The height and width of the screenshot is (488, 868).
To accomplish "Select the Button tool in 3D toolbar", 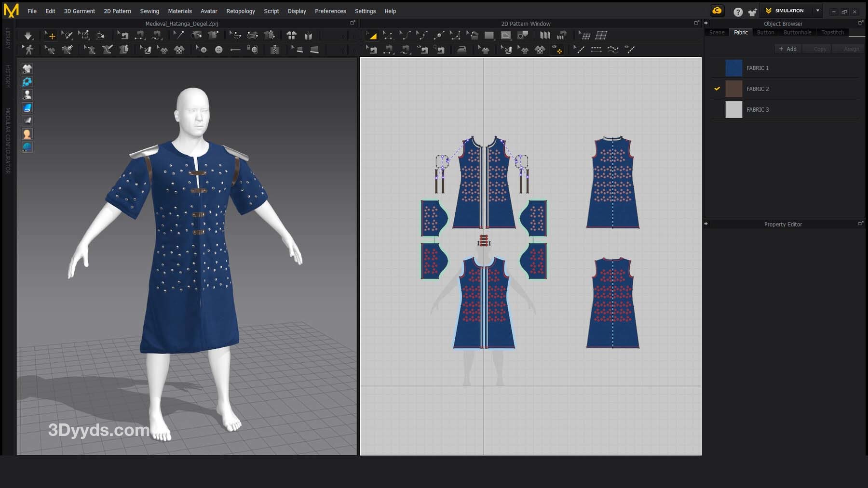I will 218,50.
